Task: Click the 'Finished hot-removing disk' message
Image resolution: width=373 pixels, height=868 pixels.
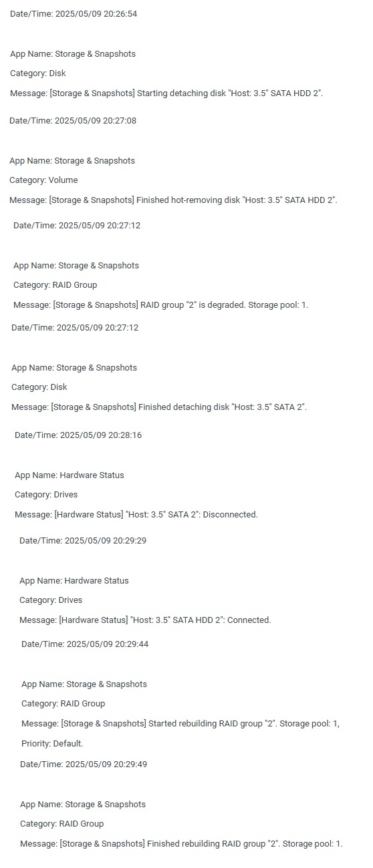Action: pyautogui.click(x=173, y=200)
